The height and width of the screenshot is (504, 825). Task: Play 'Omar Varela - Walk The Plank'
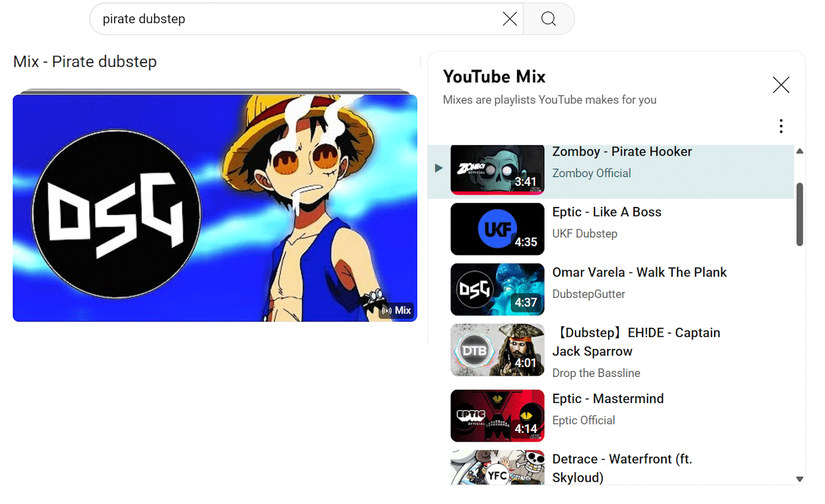(639, 272)
